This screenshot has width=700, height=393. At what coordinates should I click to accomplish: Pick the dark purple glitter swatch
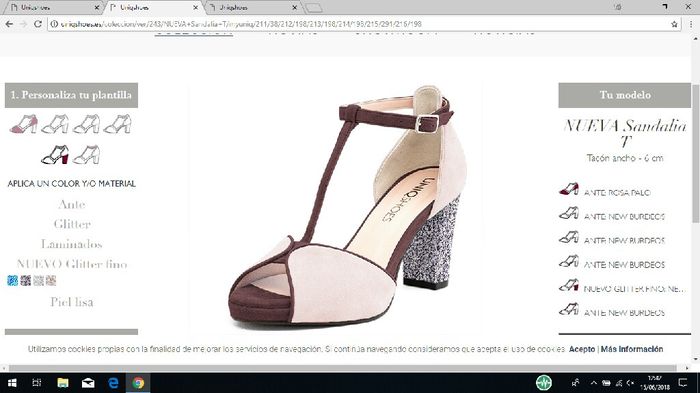[x=25, y=280]
